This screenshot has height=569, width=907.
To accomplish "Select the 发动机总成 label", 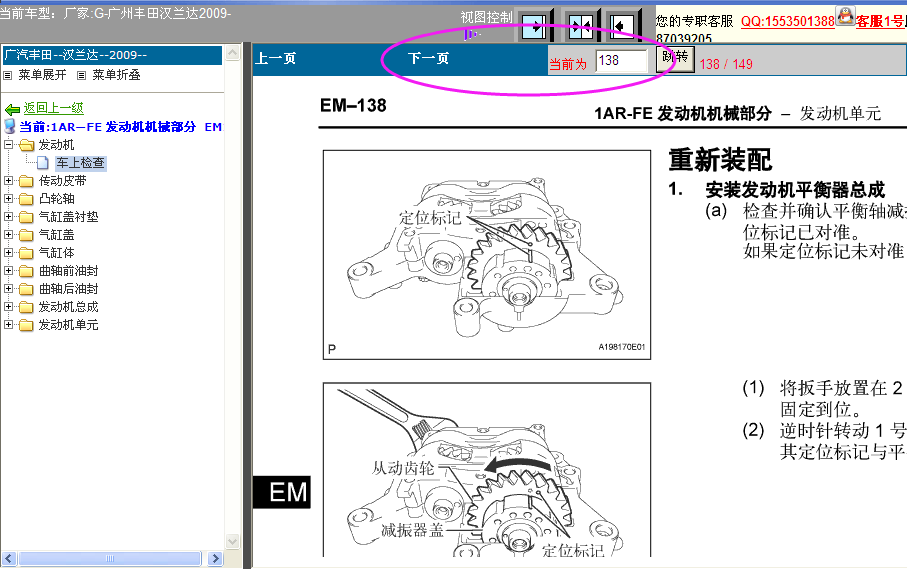I will coord(68,306).
